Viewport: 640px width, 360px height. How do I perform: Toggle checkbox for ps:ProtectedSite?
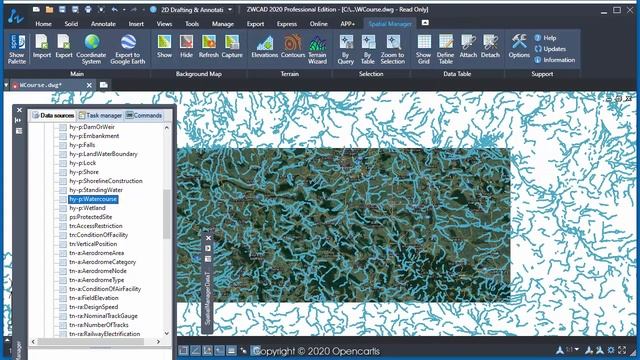tap(63, 217)
